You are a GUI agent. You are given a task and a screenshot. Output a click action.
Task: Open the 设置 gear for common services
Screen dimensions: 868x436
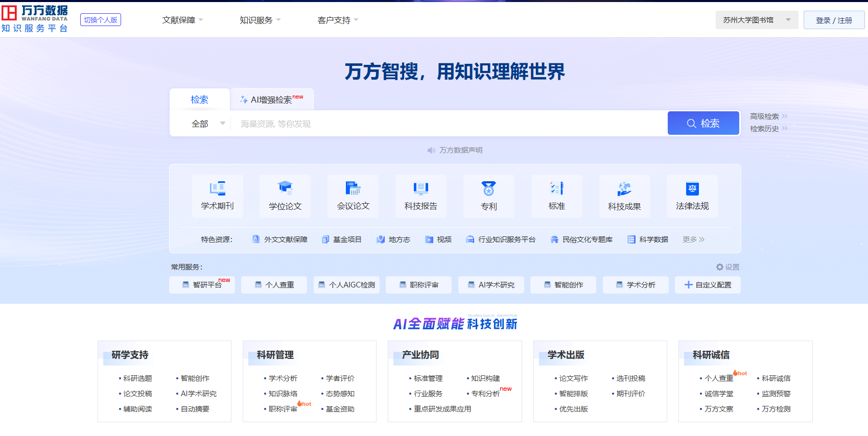point(720,267)
